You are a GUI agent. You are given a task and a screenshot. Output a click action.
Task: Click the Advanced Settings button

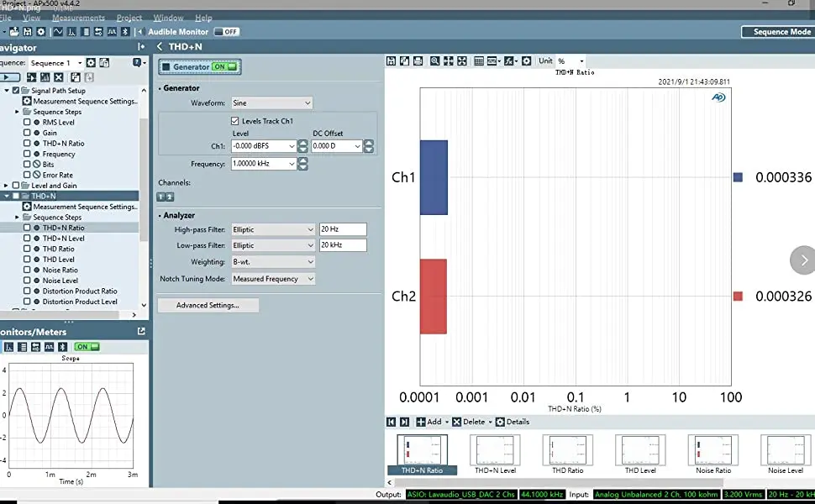coord(208,306)
